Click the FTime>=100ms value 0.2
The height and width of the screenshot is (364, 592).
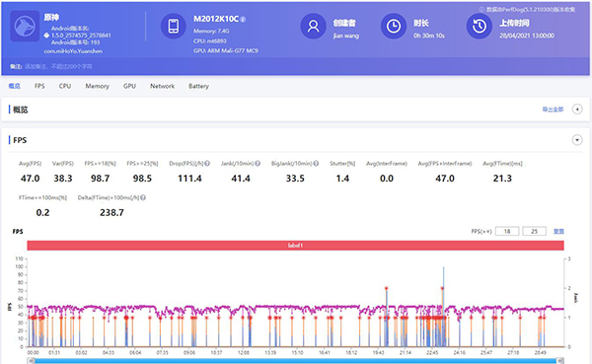(x=42, y=213)
